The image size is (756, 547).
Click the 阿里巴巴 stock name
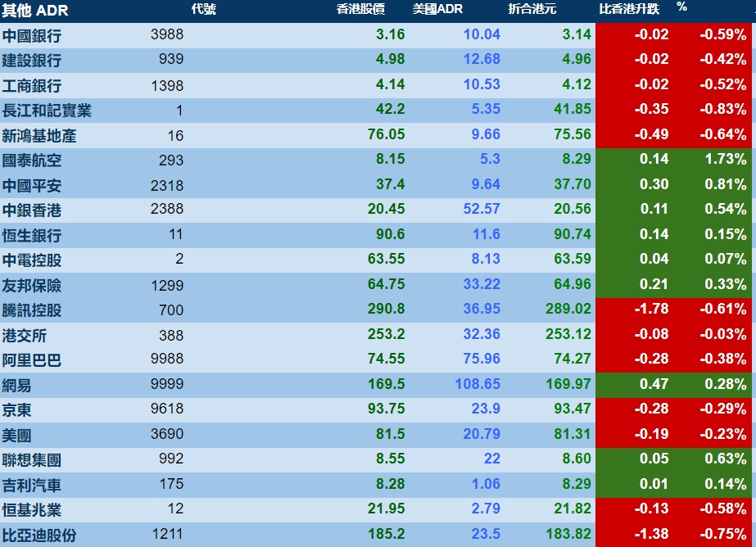pos(32,360)
